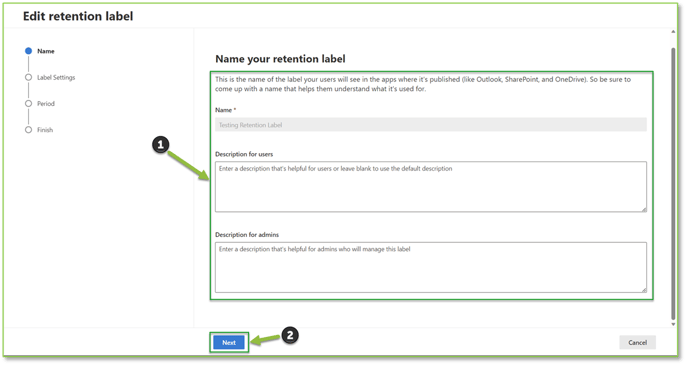The image size is (686, 365).
Task: Jump to the Finish wizard step
Action: tap(45, 130)
